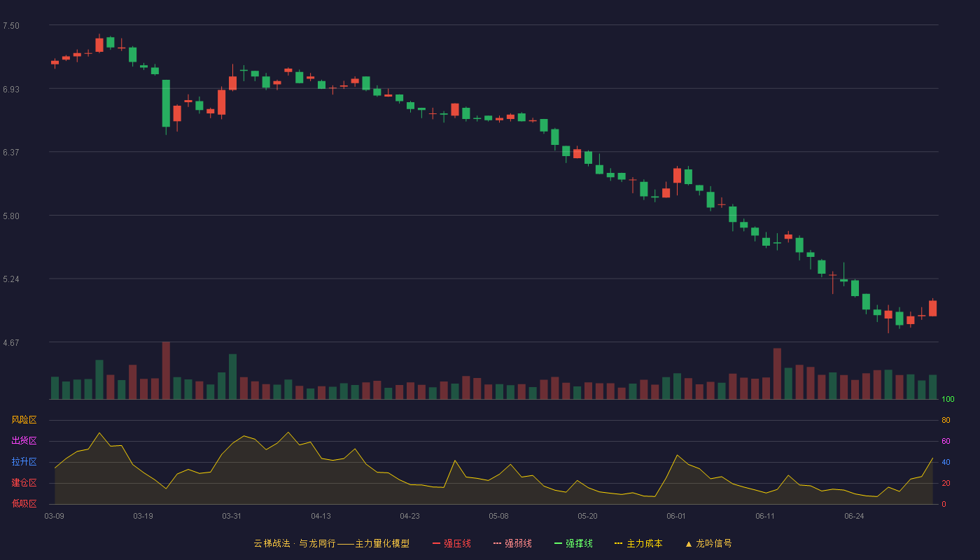Click the 建仓区 zone label
Image resolution: width=980 pixels, height=560 pixels.
click(x=24, y=483)
